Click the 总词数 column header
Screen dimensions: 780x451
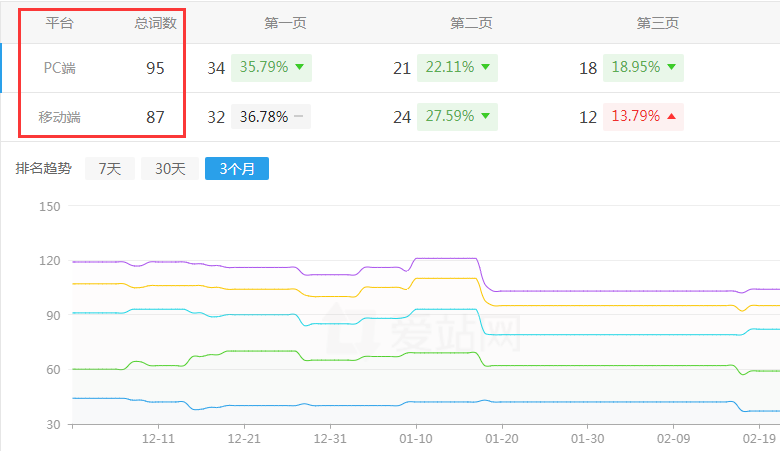[155, 22]
